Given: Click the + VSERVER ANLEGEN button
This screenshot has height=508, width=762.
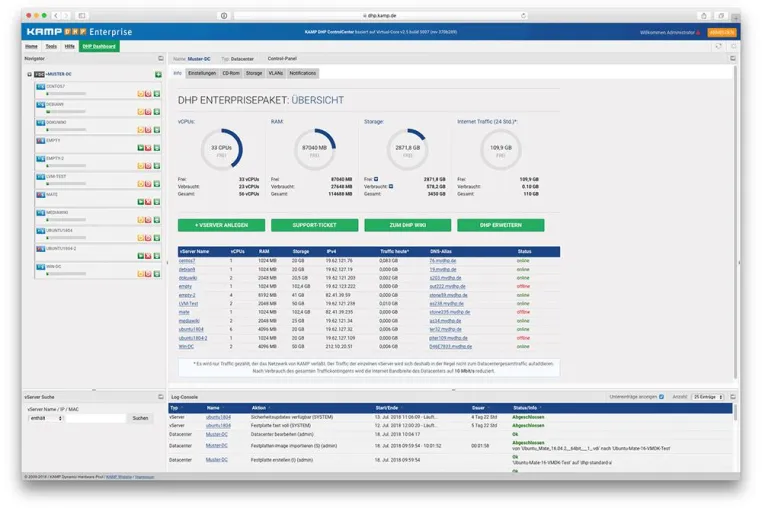Looking at the screenshot, I should coord(222,225).
